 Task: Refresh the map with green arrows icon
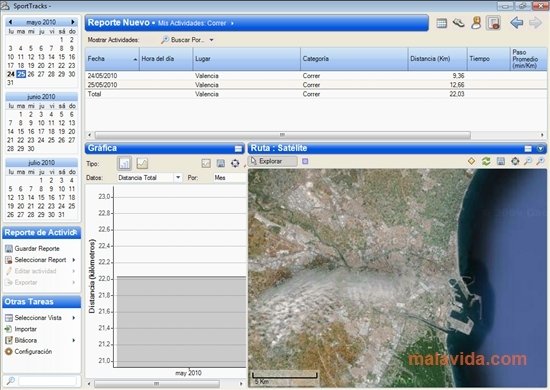coord(486,161)
